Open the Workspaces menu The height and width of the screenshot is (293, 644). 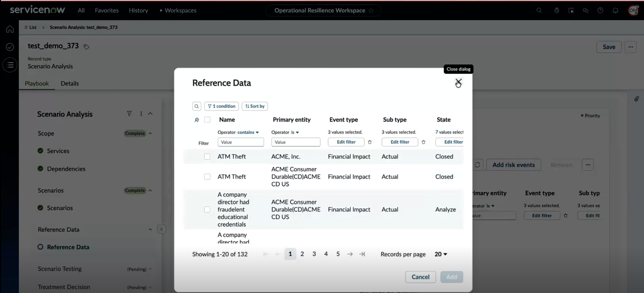[180, 10]
